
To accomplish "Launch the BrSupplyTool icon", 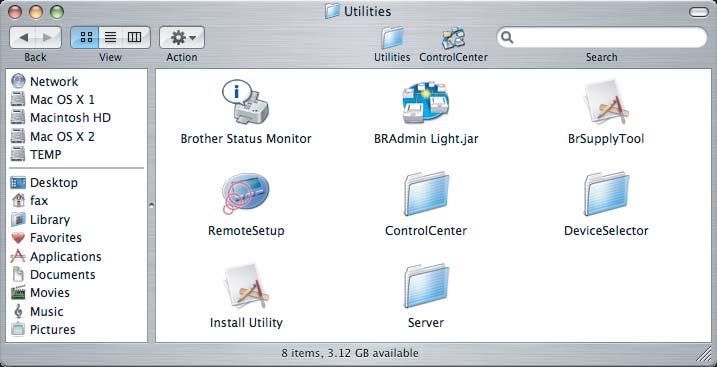I will coord(606,102).
